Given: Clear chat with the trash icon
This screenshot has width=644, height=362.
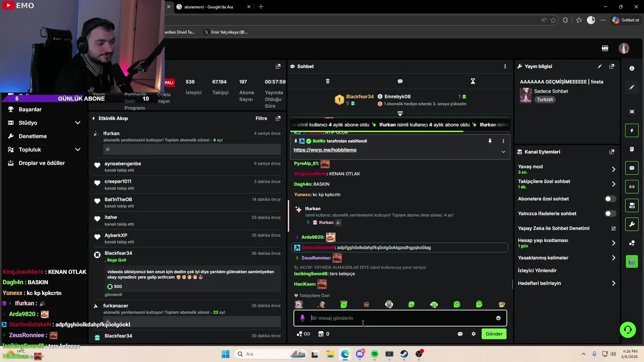Looking at the screenshot, I should coord(328,81).
